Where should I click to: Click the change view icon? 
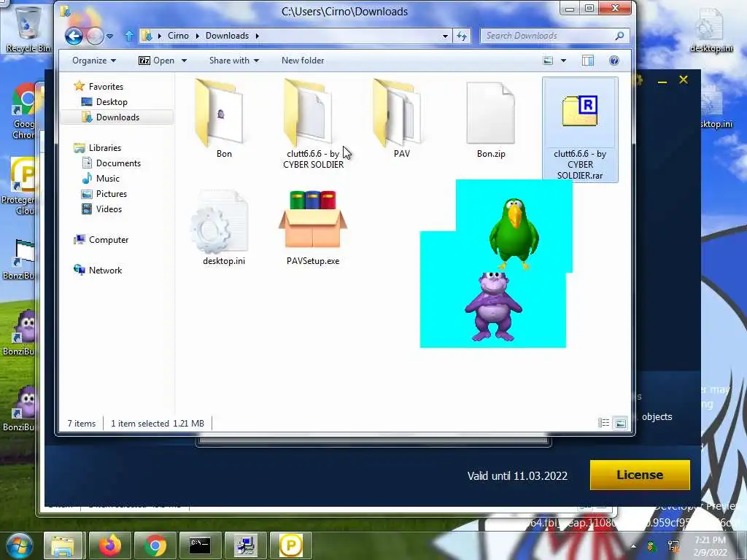tap(548, 61)
